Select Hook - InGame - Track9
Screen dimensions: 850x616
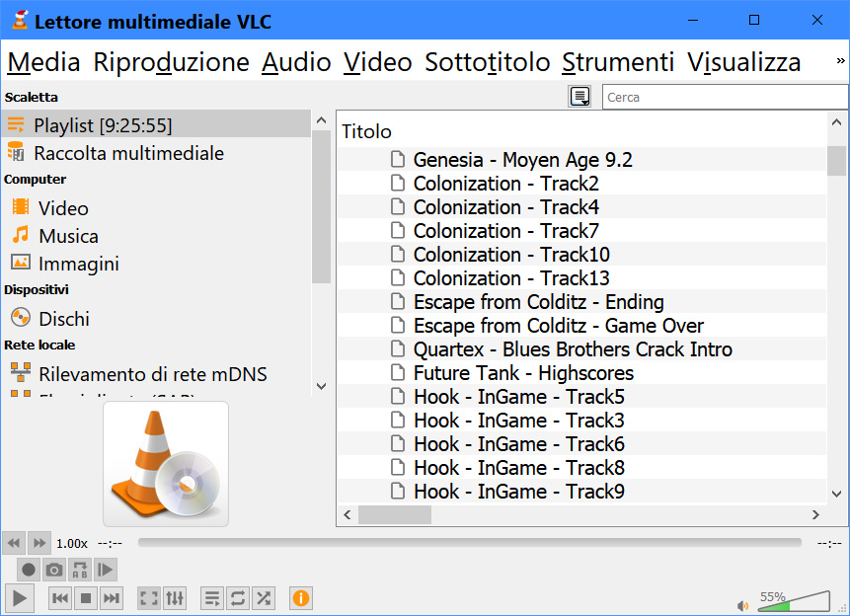[582, 492]
